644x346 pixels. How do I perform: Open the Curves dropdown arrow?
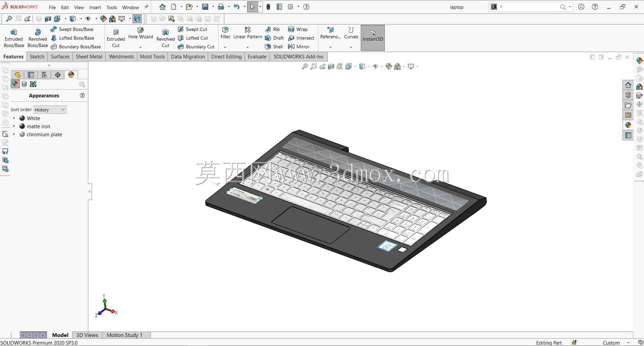click(x=351, y=47)
